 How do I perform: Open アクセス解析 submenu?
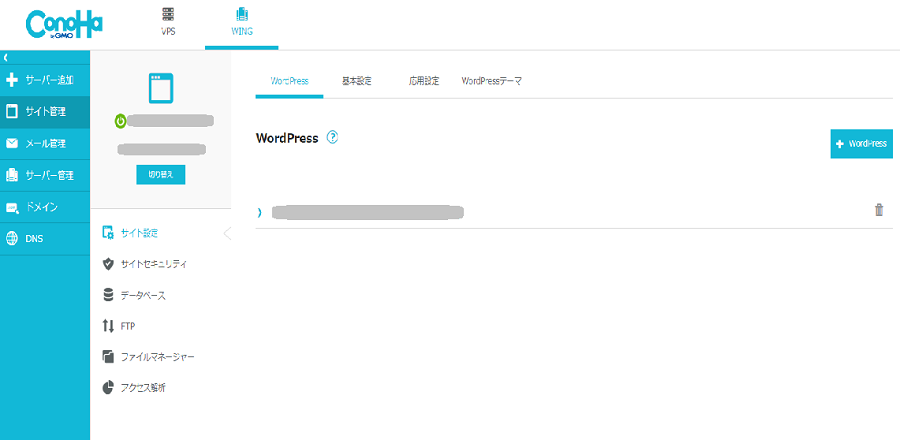click(x=143, y=388)
